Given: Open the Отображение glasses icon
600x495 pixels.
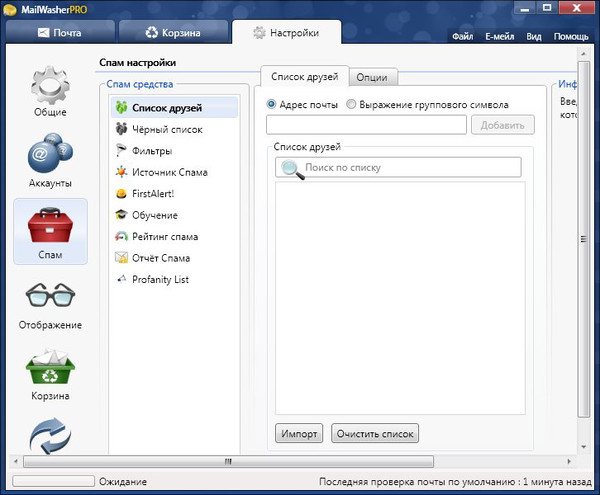Looking at the screenshot, I should point(50,298).
